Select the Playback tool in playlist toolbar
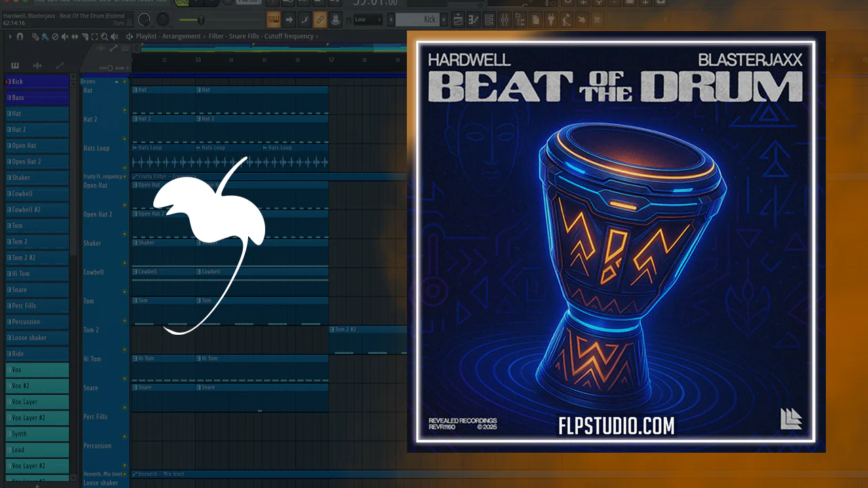868x488 pixels. click(x=115, y=37)
